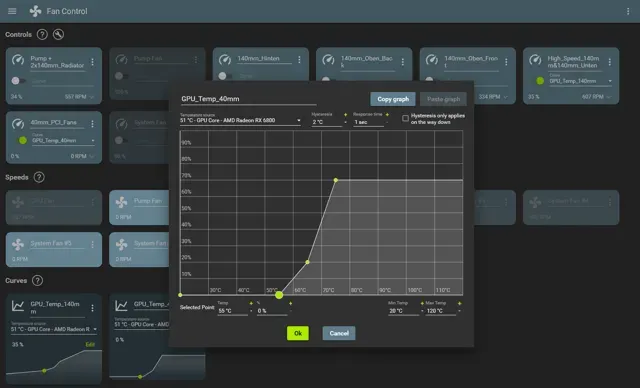Open curve dropdown on 40mm_PCI_Fans card

click(63, 140)
